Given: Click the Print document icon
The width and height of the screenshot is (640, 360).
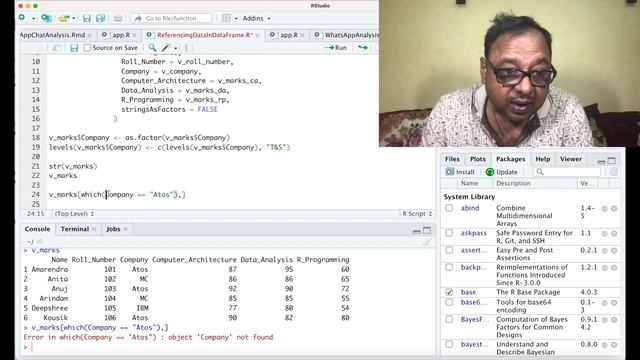Looking at the screenshot, I should 118,18.
